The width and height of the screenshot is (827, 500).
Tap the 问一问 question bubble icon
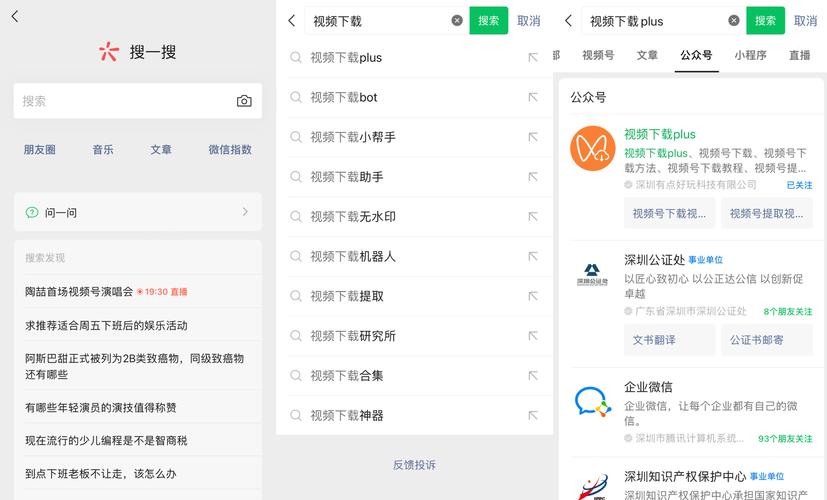32,213
